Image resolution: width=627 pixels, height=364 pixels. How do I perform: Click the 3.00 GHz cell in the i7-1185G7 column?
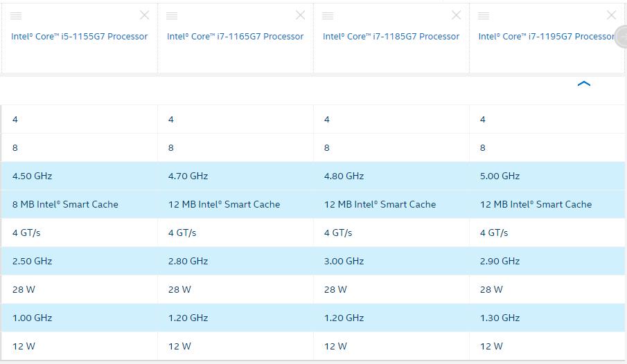(391, 261)
